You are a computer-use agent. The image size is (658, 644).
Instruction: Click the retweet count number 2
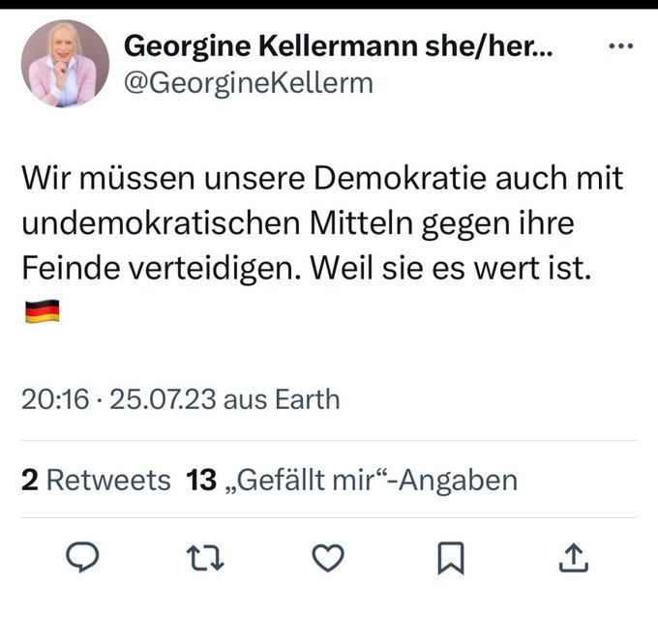(30, 480)
